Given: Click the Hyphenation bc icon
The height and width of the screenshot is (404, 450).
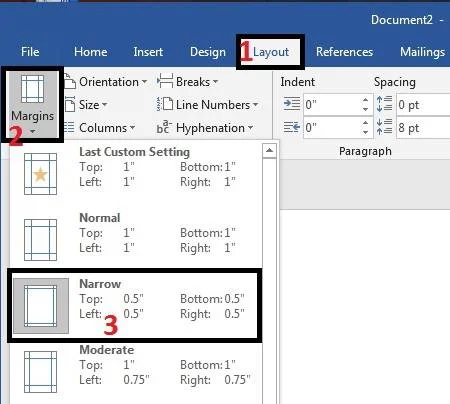Looking at the screenshot, I should click(164, 127).
